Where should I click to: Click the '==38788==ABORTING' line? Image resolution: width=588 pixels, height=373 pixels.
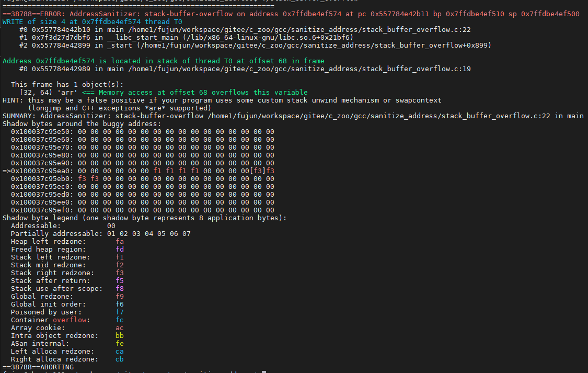click(38, 367)
